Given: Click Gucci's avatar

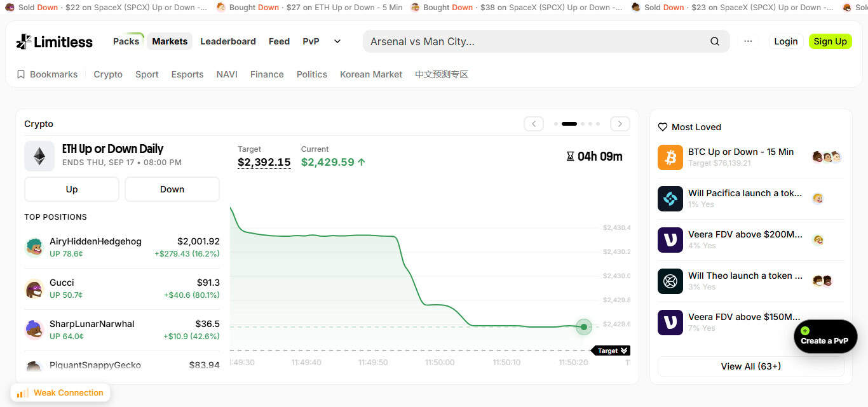Looking at the screenshot, I should pos(34,288).
